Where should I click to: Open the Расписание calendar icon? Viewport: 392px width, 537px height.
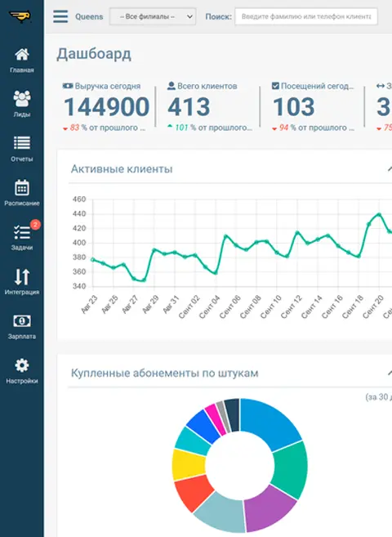pos(21,187)
